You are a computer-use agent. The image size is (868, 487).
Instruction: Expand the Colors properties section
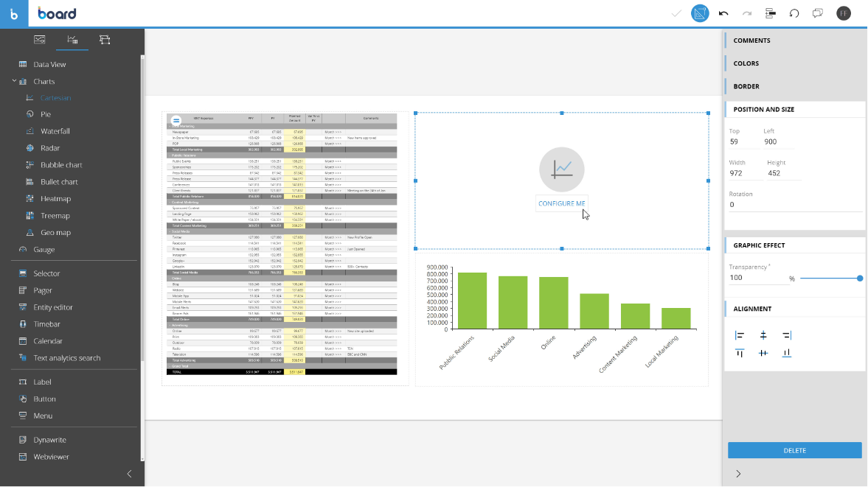click(746, 63)
